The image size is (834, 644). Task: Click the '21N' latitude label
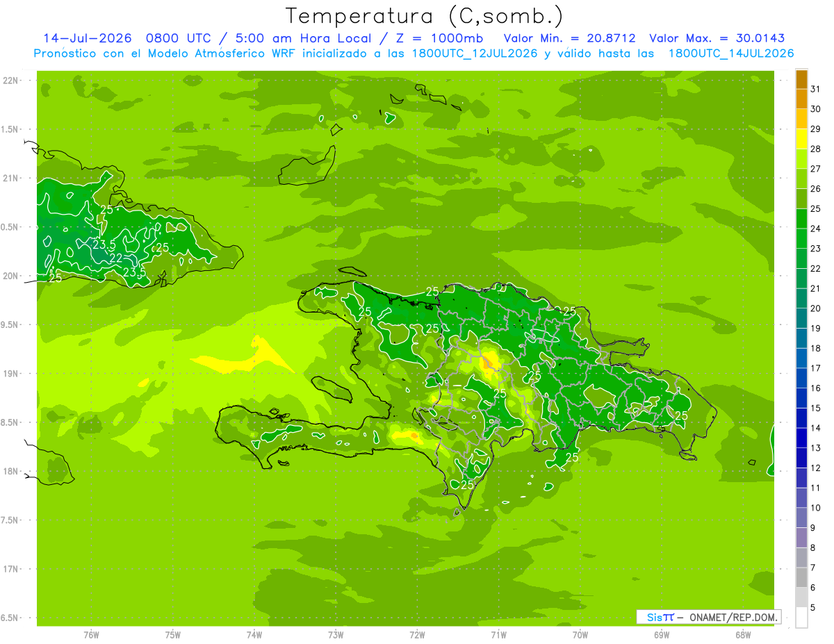[x=11, y=178]
